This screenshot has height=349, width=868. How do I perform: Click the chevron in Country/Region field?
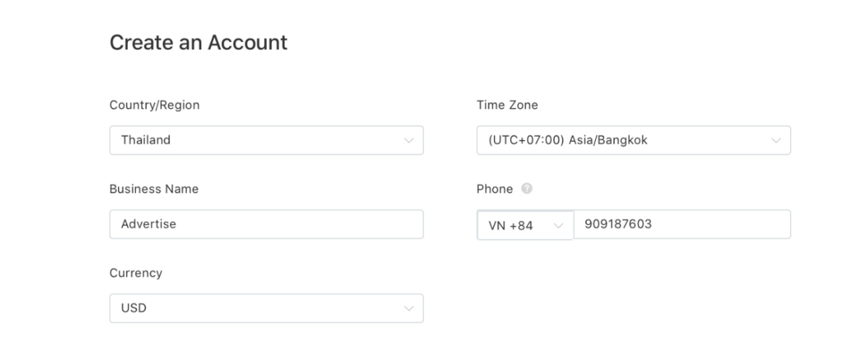[409, 140]
